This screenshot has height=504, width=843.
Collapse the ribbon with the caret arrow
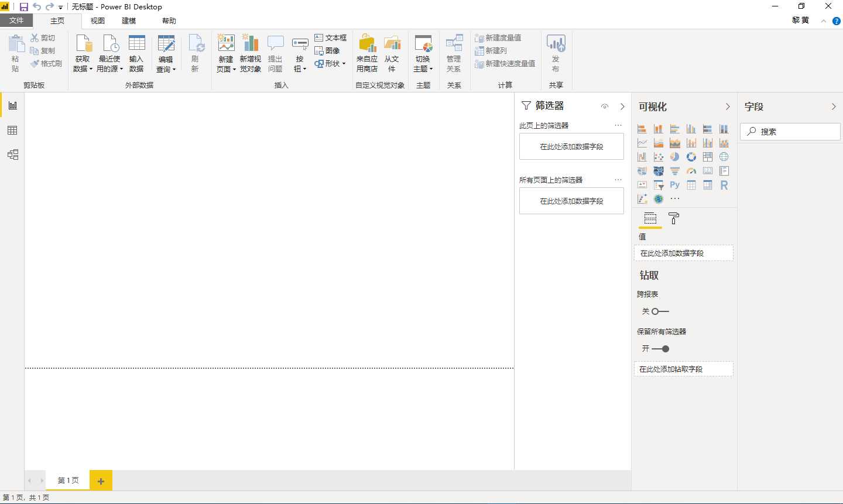(x=824, y=21)
